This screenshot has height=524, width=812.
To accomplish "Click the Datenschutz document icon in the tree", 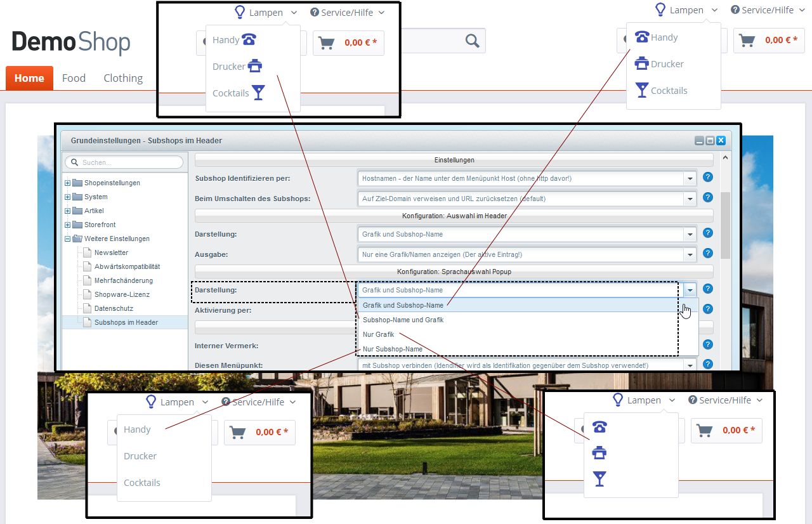I will click(88, 308).
